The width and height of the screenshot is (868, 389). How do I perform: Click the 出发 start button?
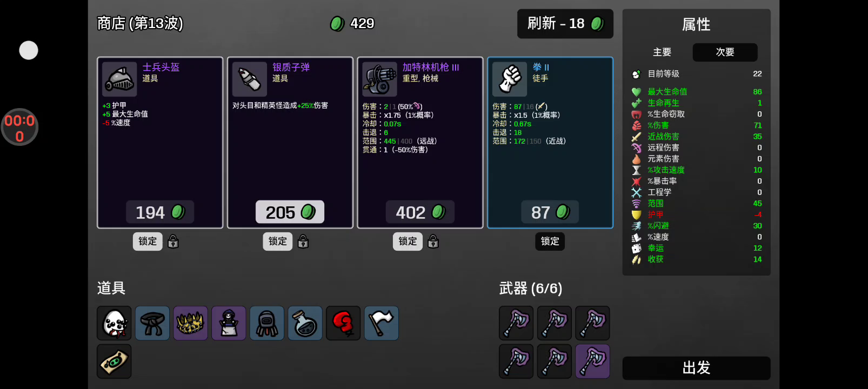pos(696,368)
